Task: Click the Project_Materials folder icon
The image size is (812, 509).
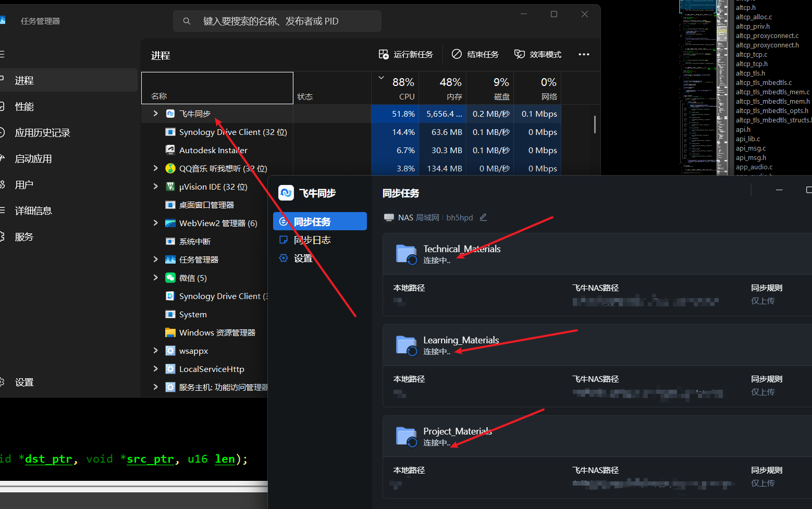Action: [407, 437]
